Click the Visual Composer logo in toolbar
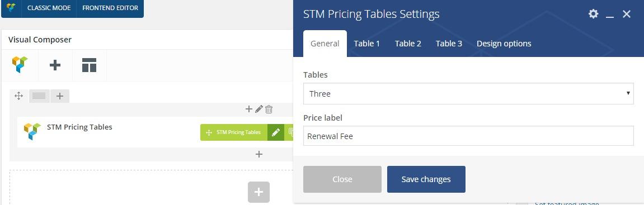644x205 pixels. coord(20,65)
